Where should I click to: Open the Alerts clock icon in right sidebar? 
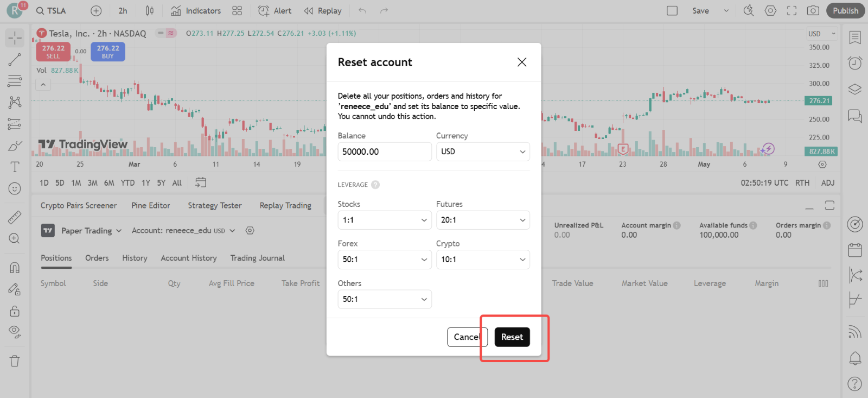click(855, 63)
